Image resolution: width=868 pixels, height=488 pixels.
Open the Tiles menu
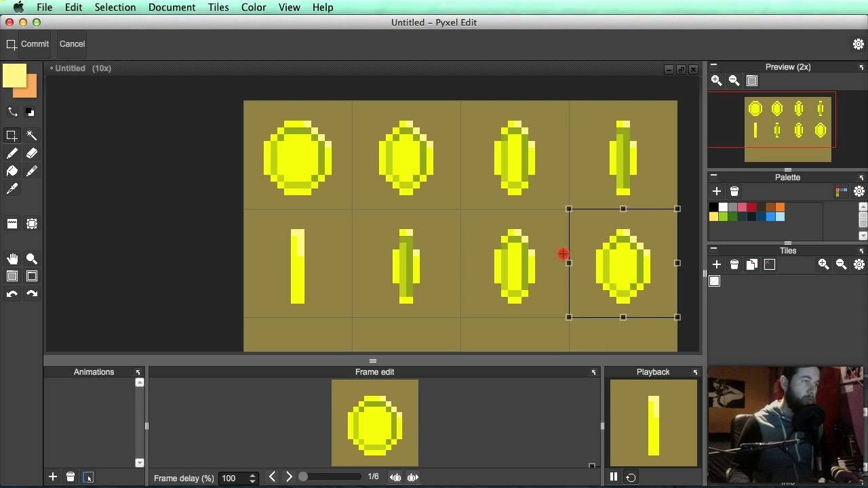pos(218,7)
